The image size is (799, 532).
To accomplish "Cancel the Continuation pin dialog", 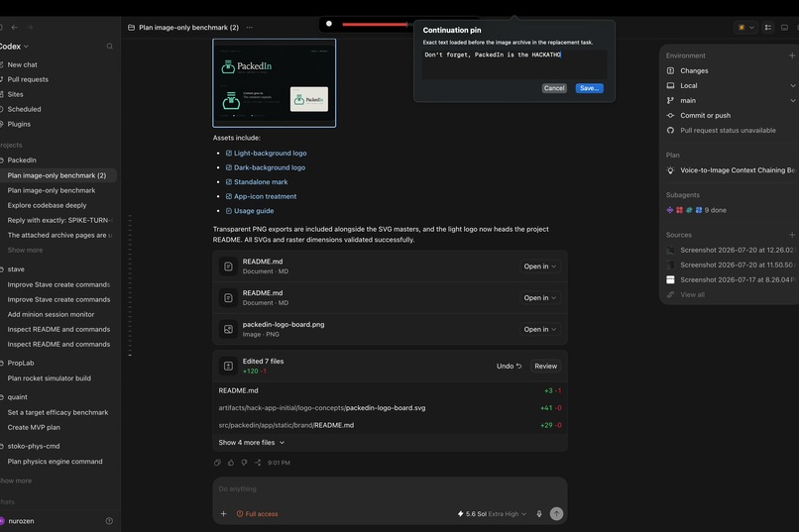I will (554, 88).
